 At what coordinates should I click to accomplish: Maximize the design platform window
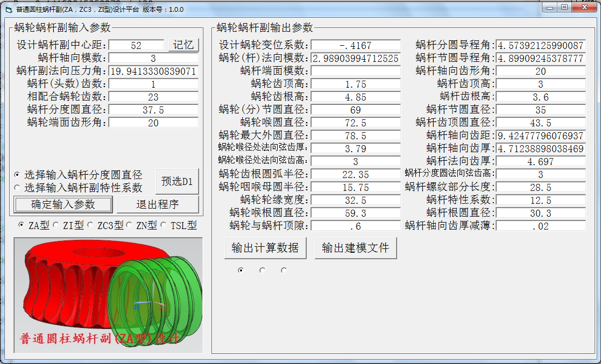(564, 8)
